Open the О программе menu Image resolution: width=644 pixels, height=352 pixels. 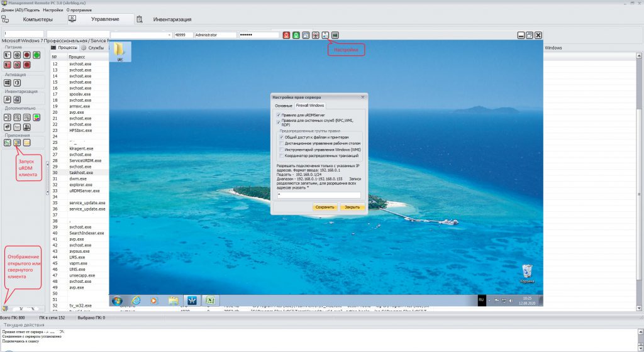[x=79, y=10]
